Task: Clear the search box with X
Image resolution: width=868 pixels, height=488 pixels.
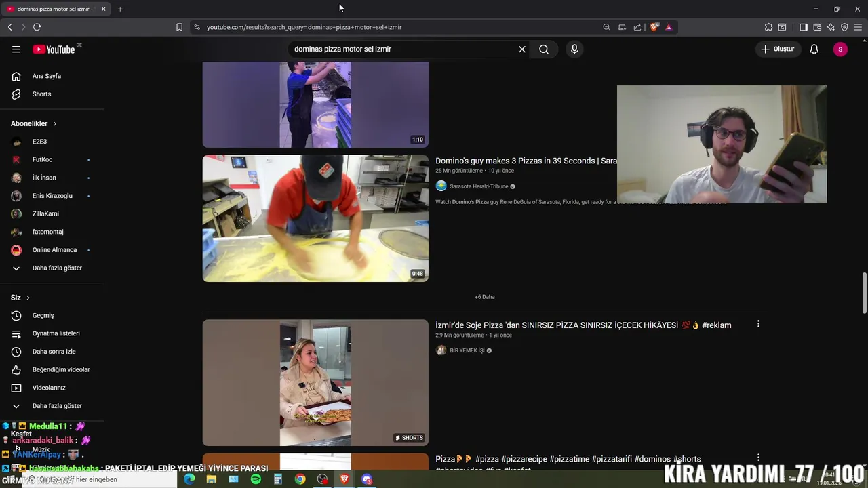Action: click(x=522, y=49)
